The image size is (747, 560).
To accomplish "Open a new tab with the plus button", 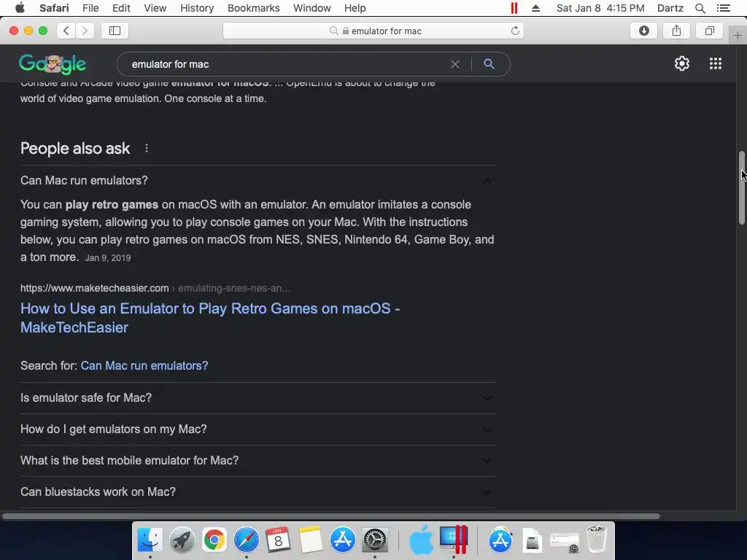I will pyautogui.click(x=738, y=36).
